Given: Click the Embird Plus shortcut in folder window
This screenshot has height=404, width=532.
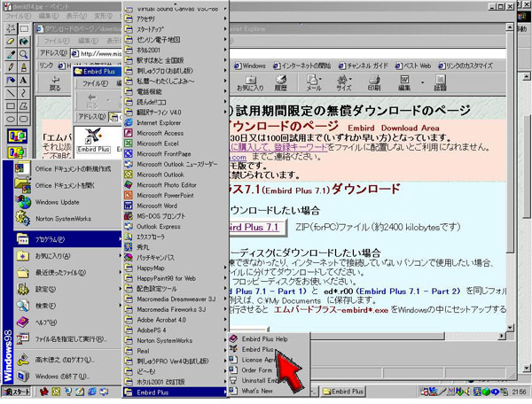Looking at the screenshot, I should [93, 140].
